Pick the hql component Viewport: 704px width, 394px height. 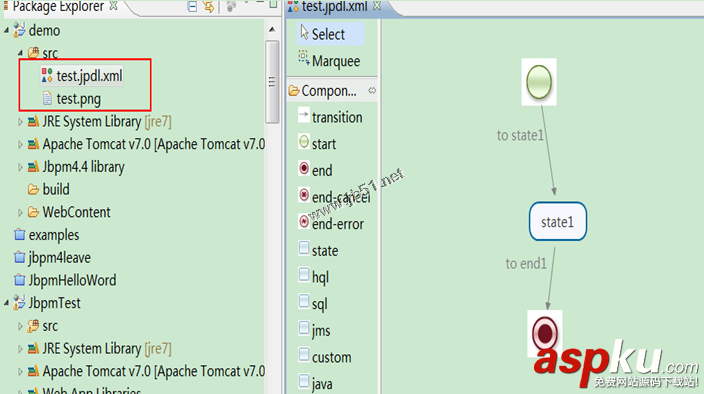click(314, 277)
